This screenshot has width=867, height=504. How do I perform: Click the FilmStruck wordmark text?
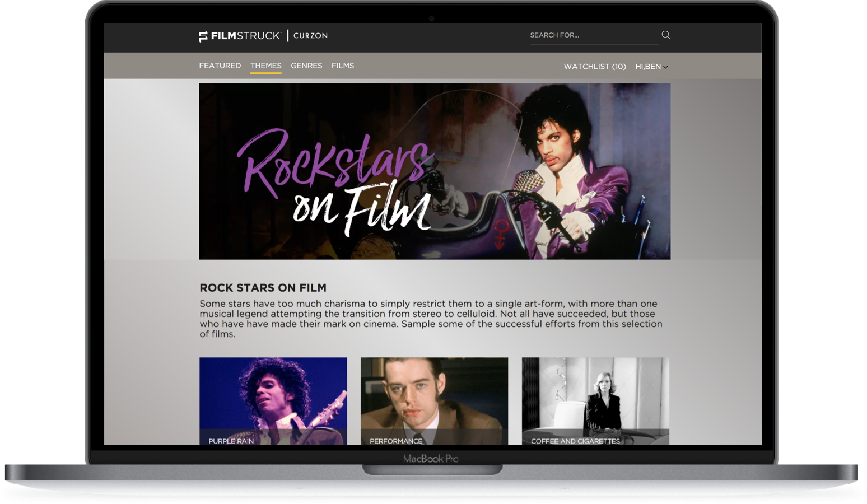(x=245, y=36)
